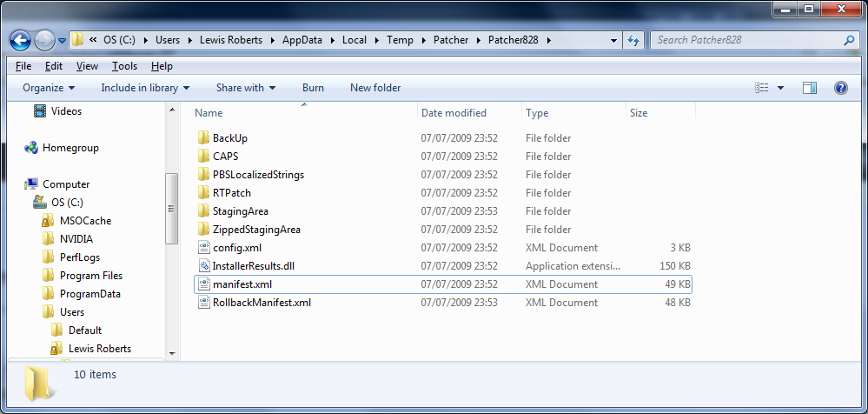Click the 49 KB size of manifest.xml
The height and width of the screenshot is (414, 868).
tap(678, 284)
